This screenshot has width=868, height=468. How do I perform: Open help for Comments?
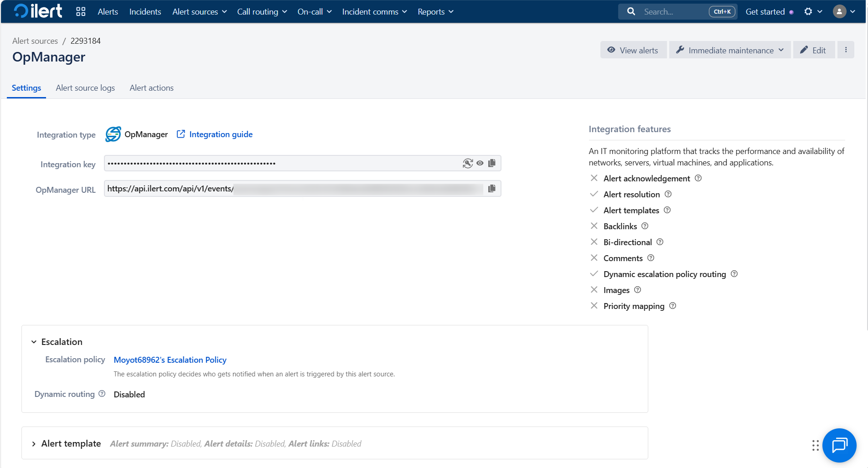651,258
